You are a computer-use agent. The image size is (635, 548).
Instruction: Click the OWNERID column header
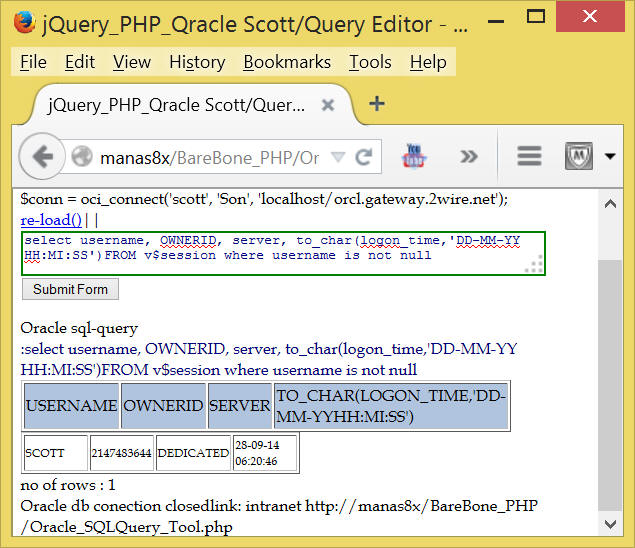point(163,406)
